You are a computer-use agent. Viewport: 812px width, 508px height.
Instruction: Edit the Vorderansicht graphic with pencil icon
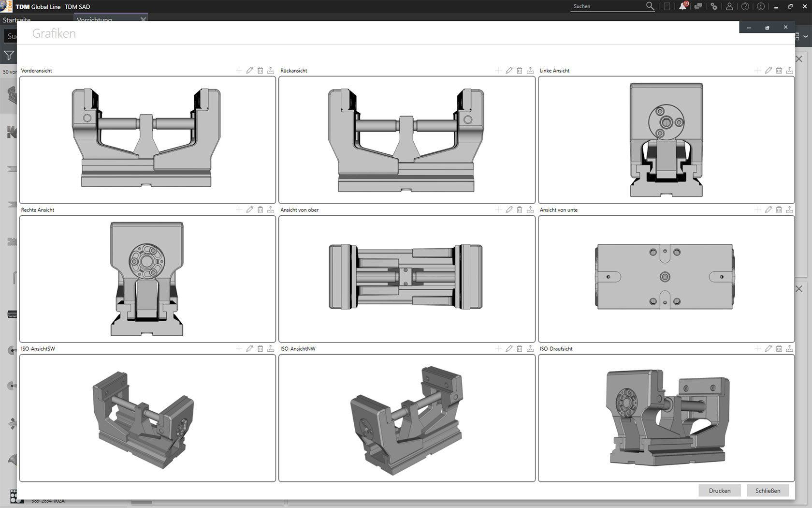click(249, 71)
